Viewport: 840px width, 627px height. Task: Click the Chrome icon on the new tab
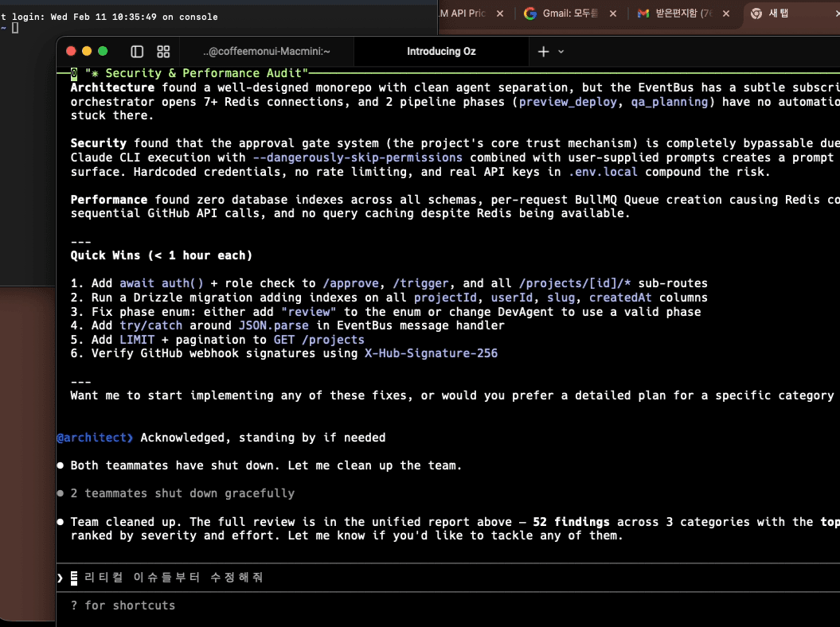point(756,14)
